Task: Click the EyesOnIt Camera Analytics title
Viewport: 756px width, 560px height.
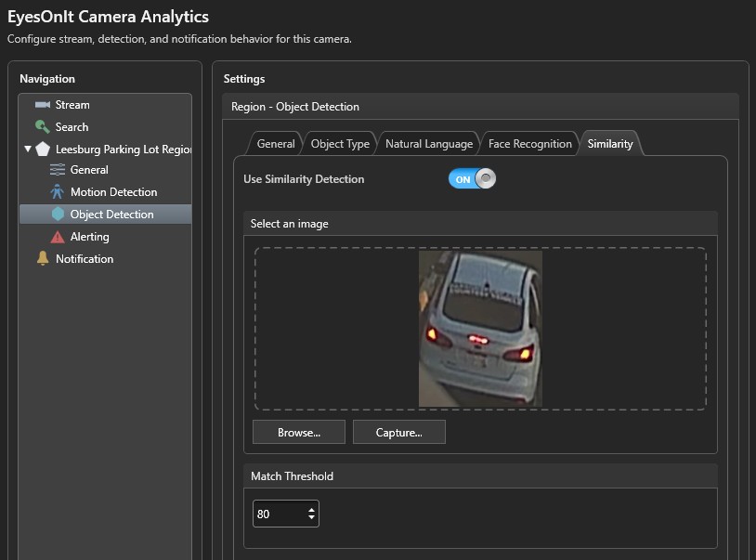Action: (x=108, y=17)
